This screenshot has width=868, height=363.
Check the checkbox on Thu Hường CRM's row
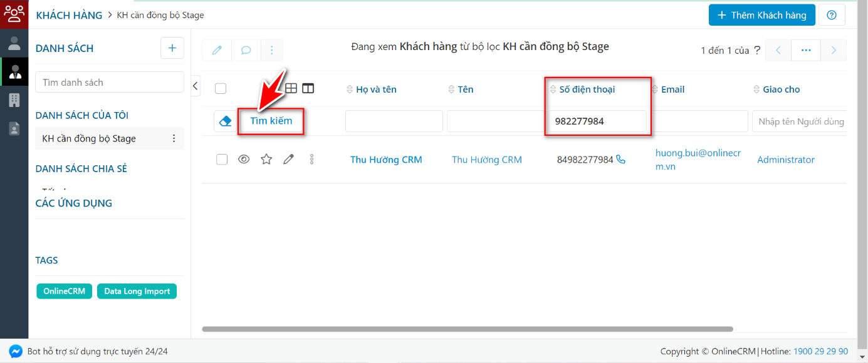click(221, 159)
